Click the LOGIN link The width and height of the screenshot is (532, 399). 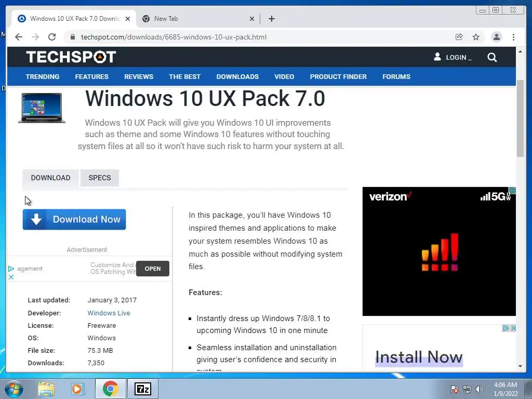pyautogui.click(x=453, y=57)
